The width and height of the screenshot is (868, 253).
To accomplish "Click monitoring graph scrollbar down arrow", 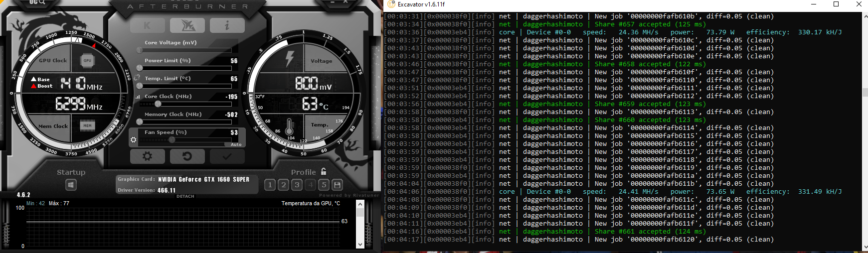I will coord(360,245).
